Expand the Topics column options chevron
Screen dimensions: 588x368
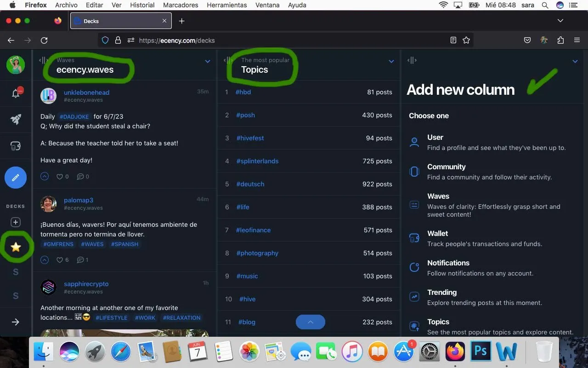click(x=391, y=61)
